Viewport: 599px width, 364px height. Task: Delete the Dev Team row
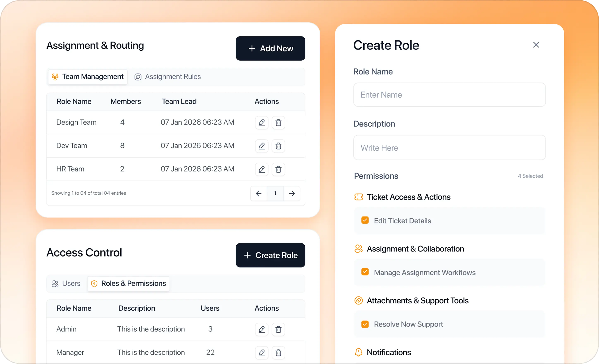(x=278, y=146)
